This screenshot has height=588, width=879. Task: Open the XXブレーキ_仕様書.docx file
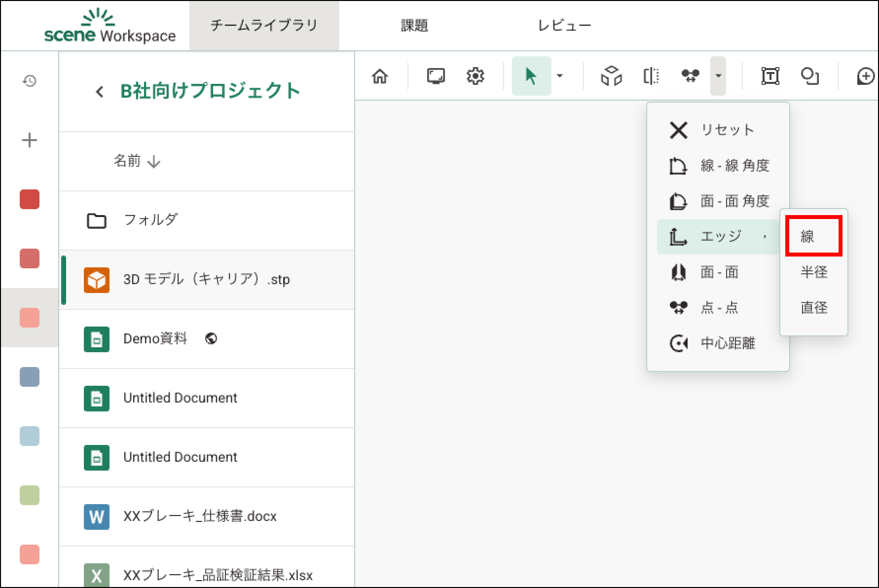click(x=200, y=516)
